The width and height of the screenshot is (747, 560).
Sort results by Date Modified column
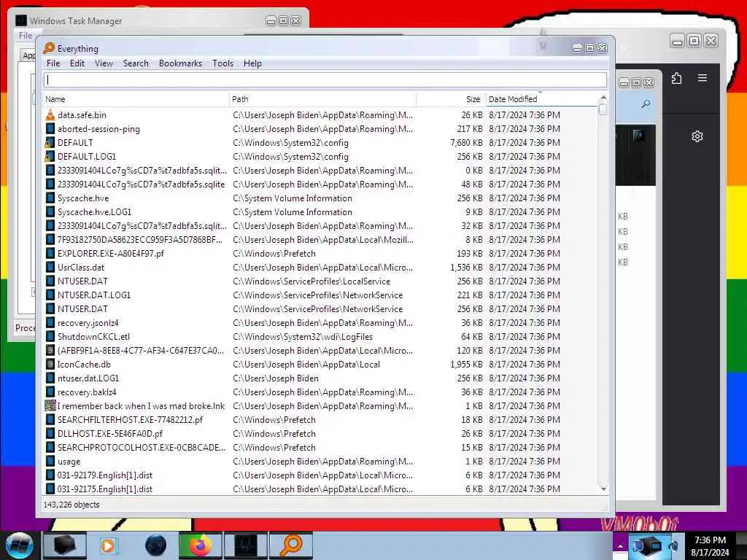pyautogui.click(x=541, y=99)
